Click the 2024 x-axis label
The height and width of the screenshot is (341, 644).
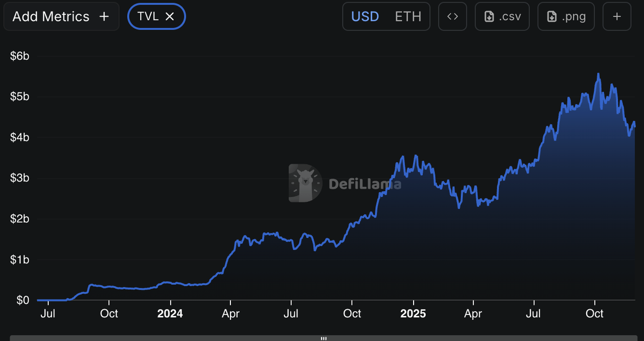click(x=170, y=314)
